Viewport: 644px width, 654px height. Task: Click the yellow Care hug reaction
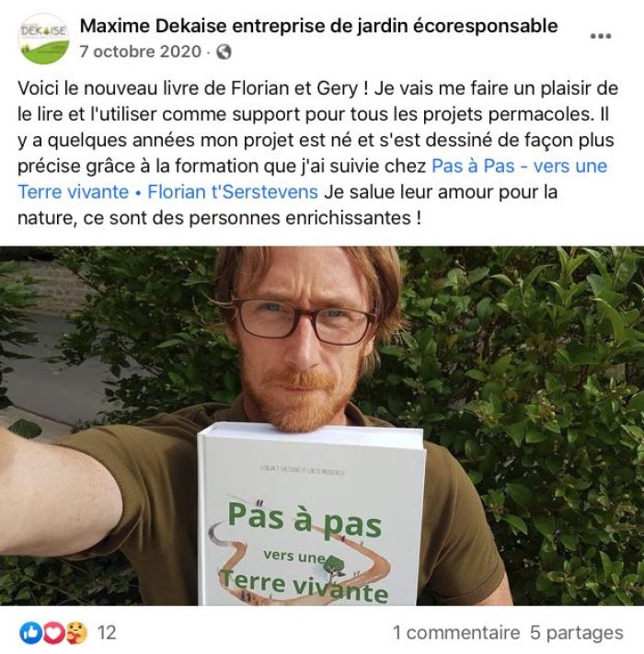click(76, 632)
